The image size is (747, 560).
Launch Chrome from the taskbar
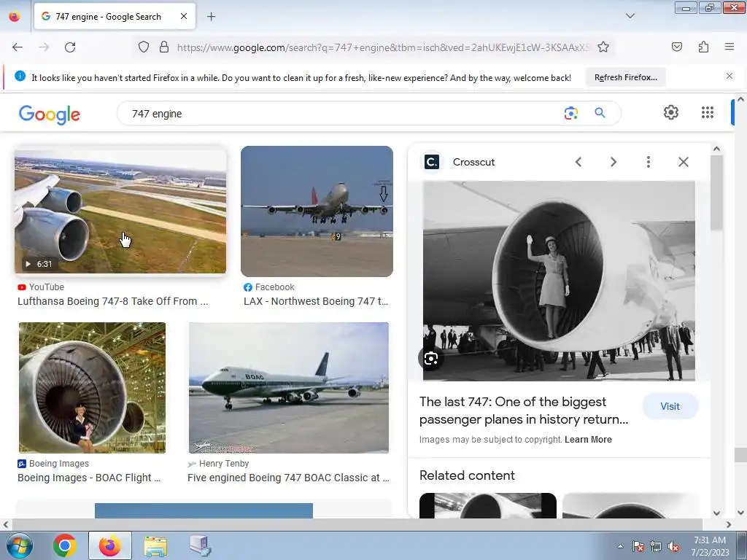[x=65, y=545]
